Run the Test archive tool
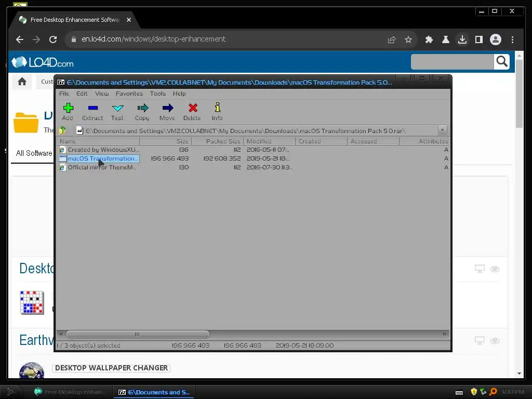Image resolution: width=532 pixels, height=399 pixels. click(x=117, y=112)
